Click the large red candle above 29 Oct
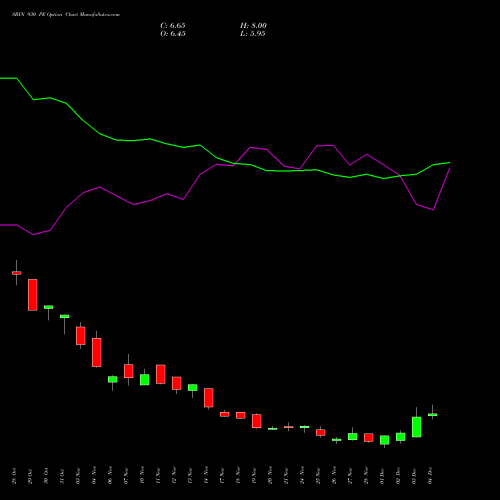Screen dimensions: 500x500 click(x=33, y=295)
